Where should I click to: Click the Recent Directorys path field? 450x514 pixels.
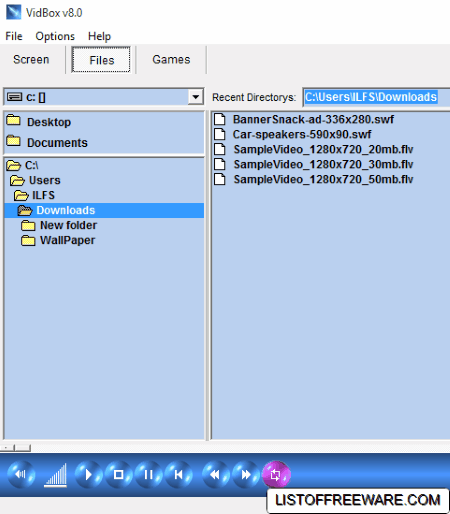point(376,97)
